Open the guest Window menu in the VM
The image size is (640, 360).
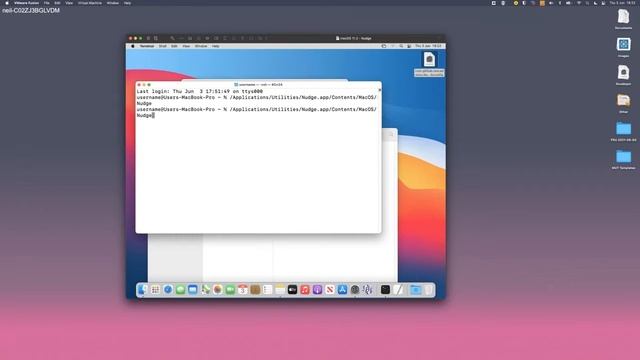point(201,46)
